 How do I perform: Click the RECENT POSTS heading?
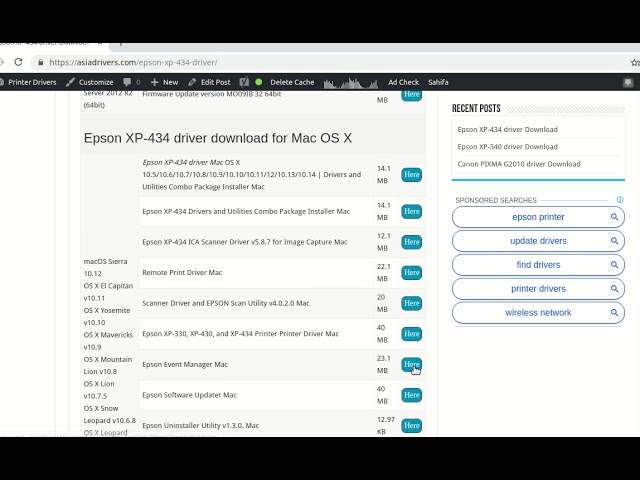476,109
